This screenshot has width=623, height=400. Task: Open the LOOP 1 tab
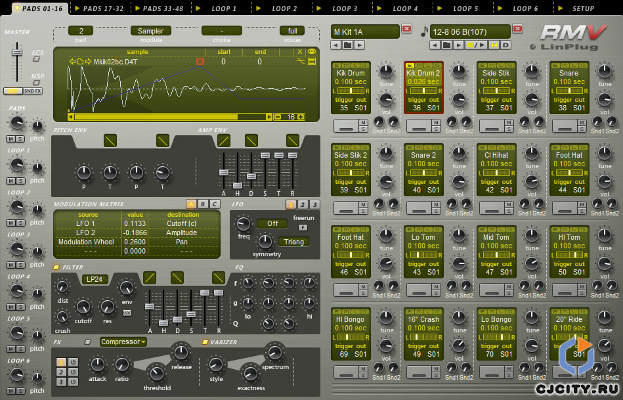[x=220, y=8]
